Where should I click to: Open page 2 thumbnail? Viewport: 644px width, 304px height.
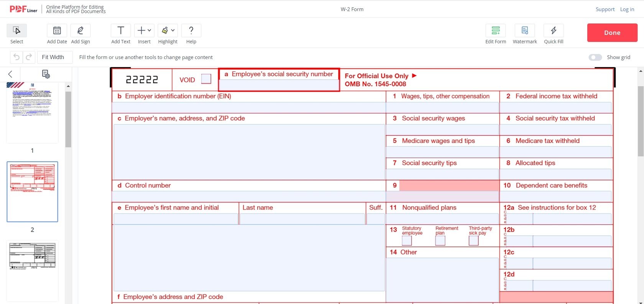[x=32, y=192]
